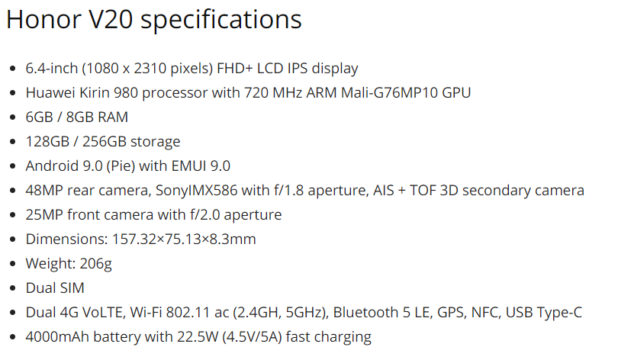Viewport: 618px width, 360px height.
Task: Click the Android 9.0 (Pie) EMUI line
Action: click(x=128, y=166)
